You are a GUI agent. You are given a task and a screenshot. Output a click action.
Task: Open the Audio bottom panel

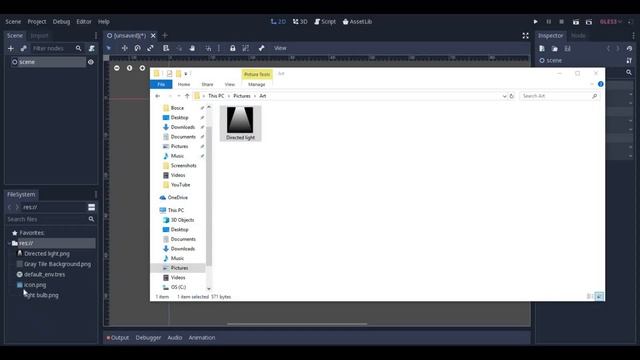(175, 338)
